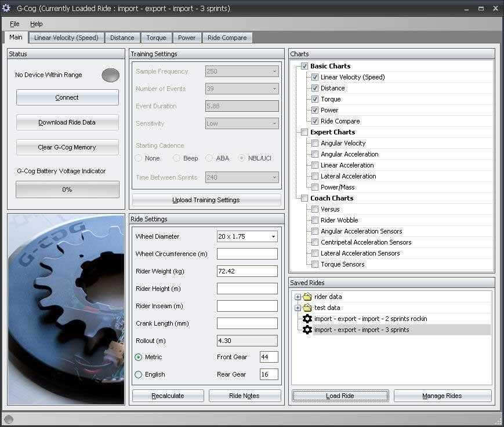Click the folder icon beside rider data
The height and width of the screenshot is (427, 504).
307,297
